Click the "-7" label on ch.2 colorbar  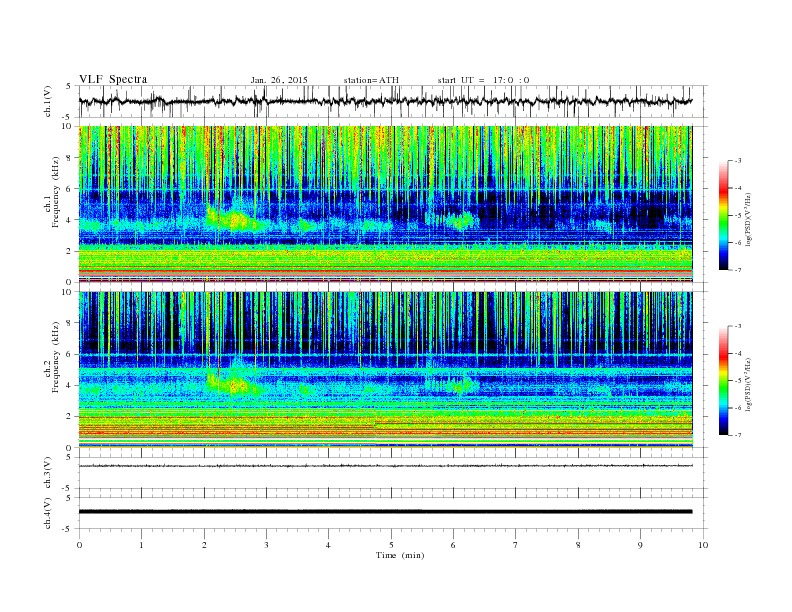tap(738, 435)
